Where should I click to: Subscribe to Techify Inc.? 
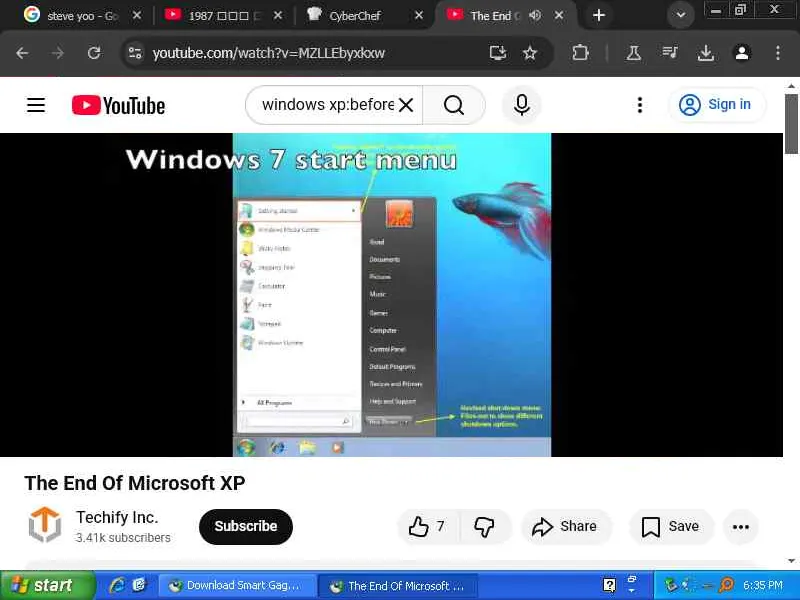point(246,527)
